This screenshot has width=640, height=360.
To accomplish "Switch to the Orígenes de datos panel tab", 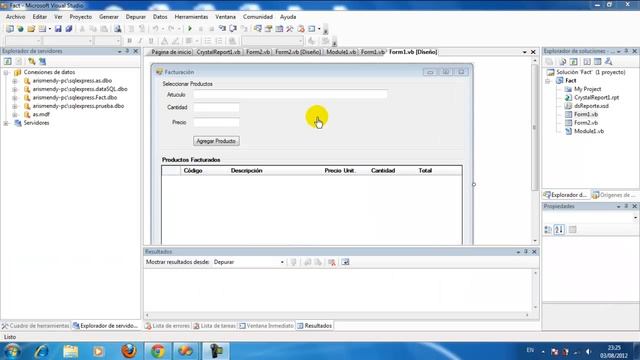I will click(x=613, y=195).
